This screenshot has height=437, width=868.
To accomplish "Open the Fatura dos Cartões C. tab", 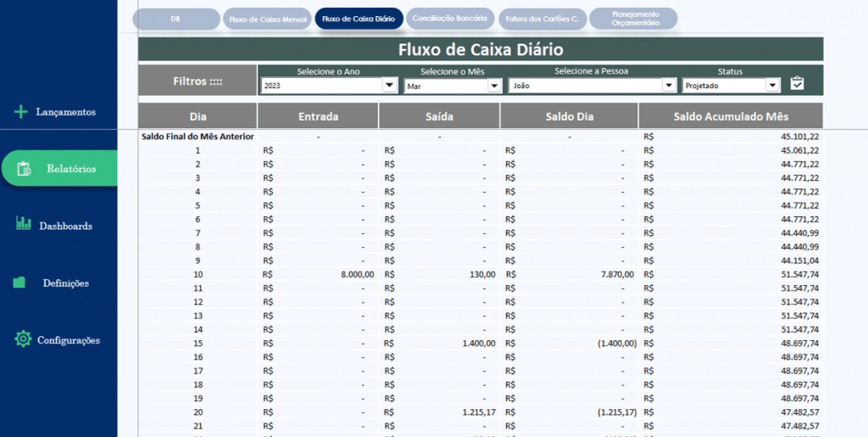I will (x=542, y=19).
